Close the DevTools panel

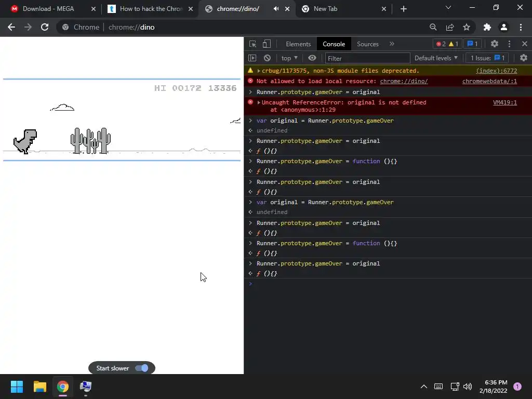tap(525, 44)
